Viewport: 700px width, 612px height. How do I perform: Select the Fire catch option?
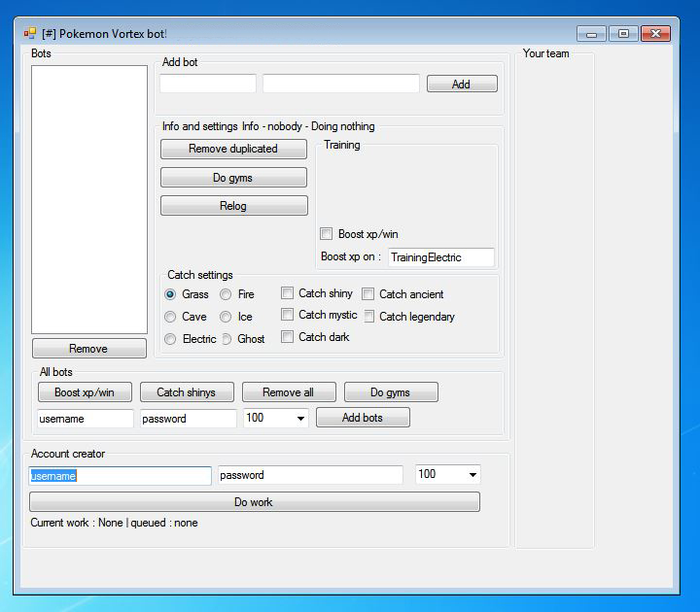[x=226, y=294]
